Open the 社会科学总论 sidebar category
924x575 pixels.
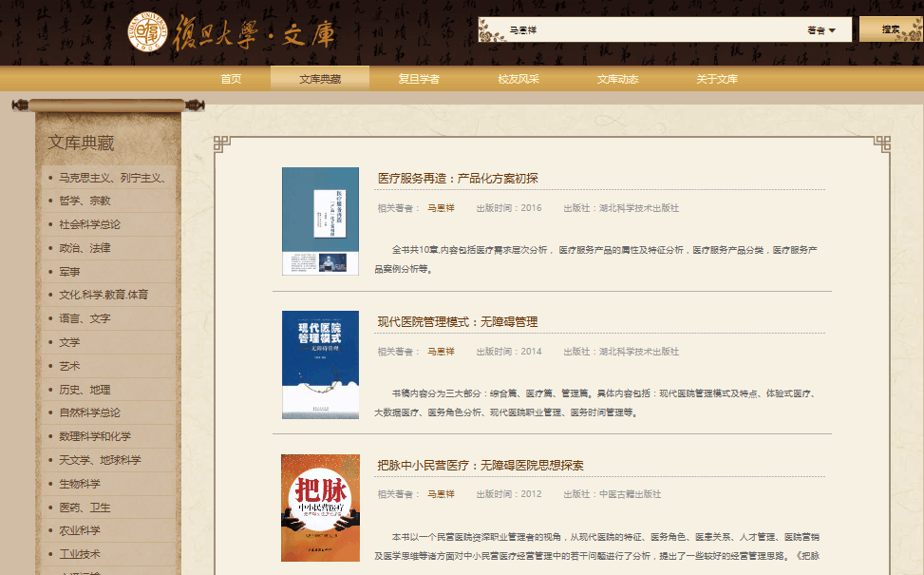pos(89,224)
